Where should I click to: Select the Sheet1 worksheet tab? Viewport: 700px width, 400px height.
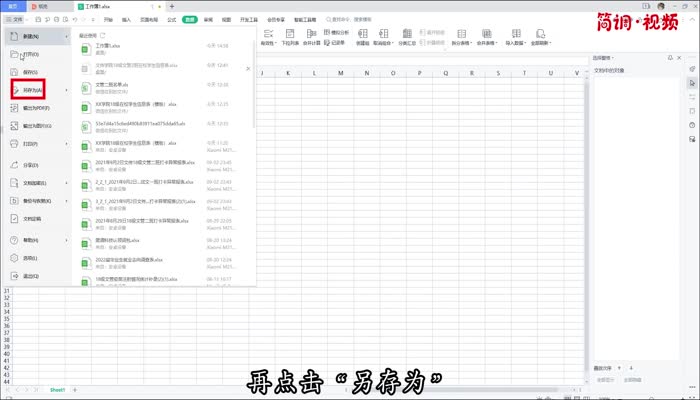(57, 390)
